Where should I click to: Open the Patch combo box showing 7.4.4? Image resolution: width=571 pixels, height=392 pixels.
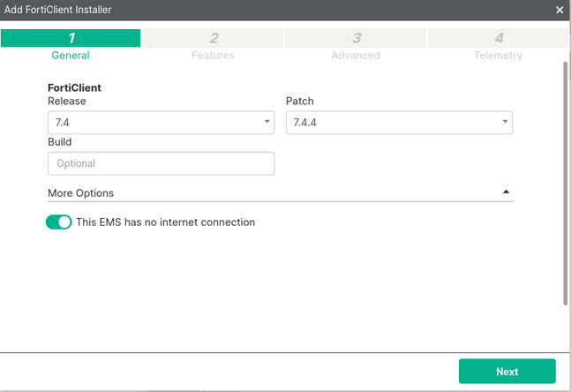click(x=393, y=123)
